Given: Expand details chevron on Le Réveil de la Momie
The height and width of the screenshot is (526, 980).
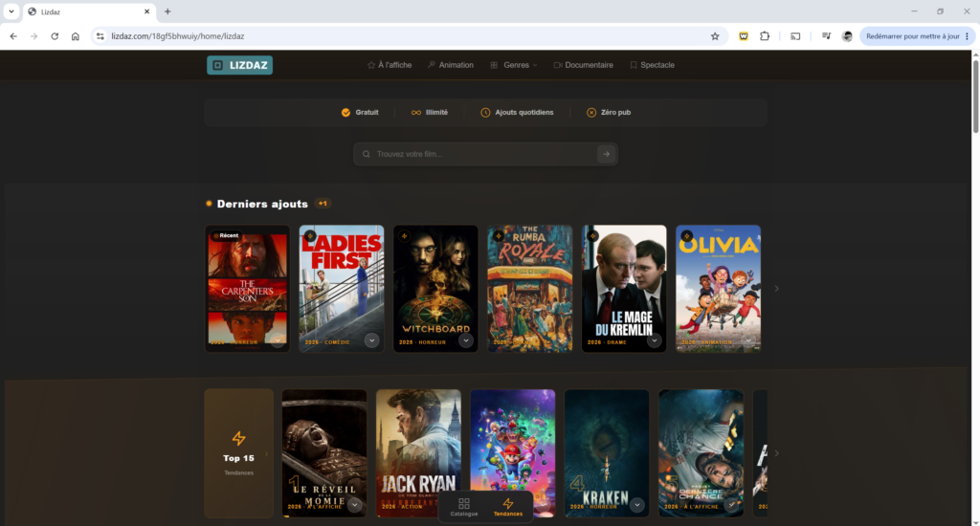Looking at the screenshot, I should click(x=354, y=505).
